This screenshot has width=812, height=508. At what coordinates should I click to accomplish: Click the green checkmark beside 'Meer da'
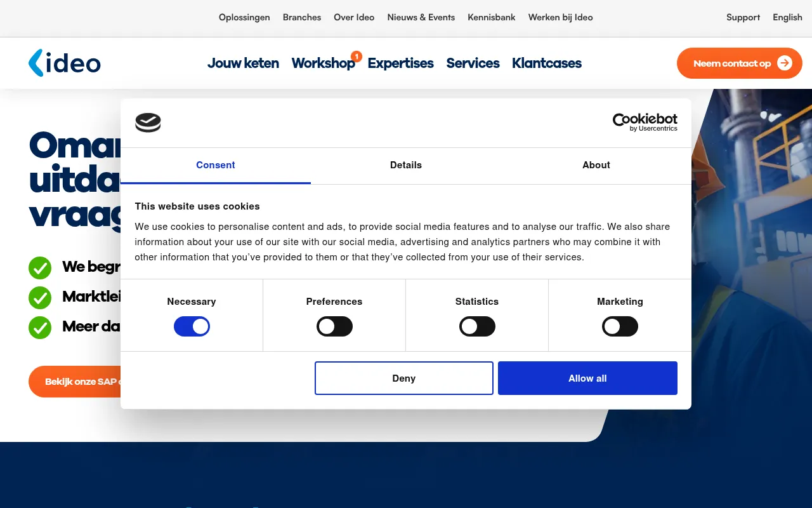click(40, 327)
